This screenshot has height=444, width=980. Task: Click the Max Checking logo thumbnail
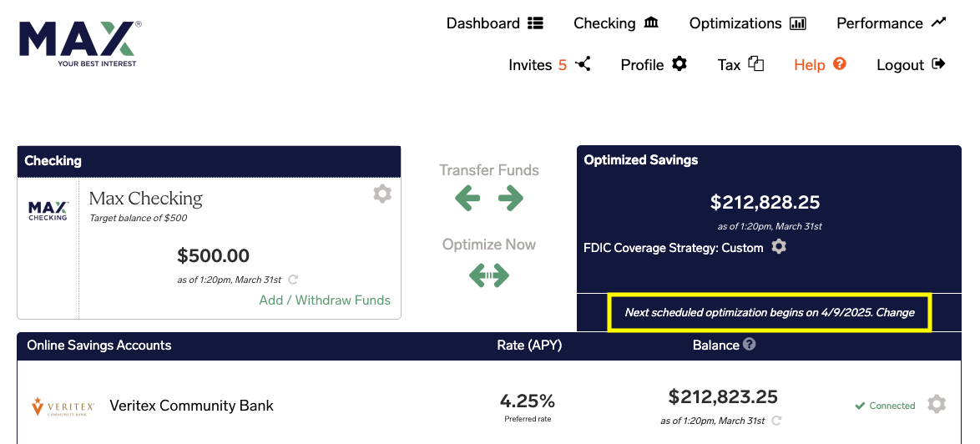tap(48, 211)
